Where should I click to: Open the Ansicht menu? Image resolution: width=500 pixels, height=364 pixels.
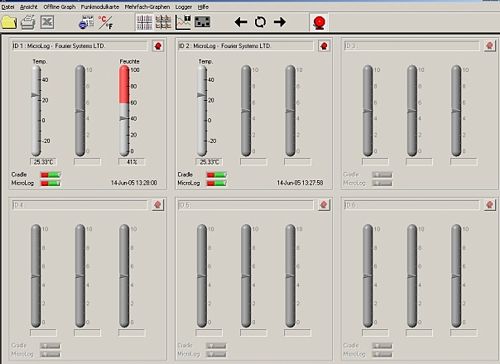(29, 7)
